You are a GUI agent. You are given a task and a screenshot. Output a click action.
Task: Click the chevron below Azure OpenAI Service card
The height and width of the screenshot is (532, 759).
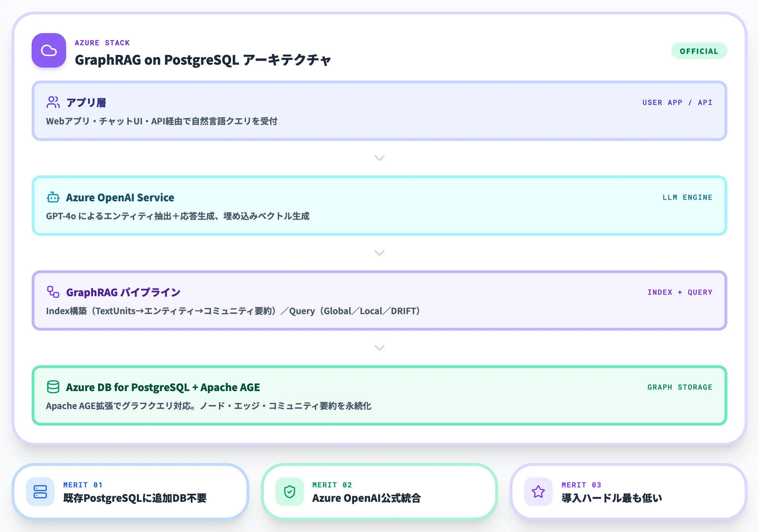(379, 253)
